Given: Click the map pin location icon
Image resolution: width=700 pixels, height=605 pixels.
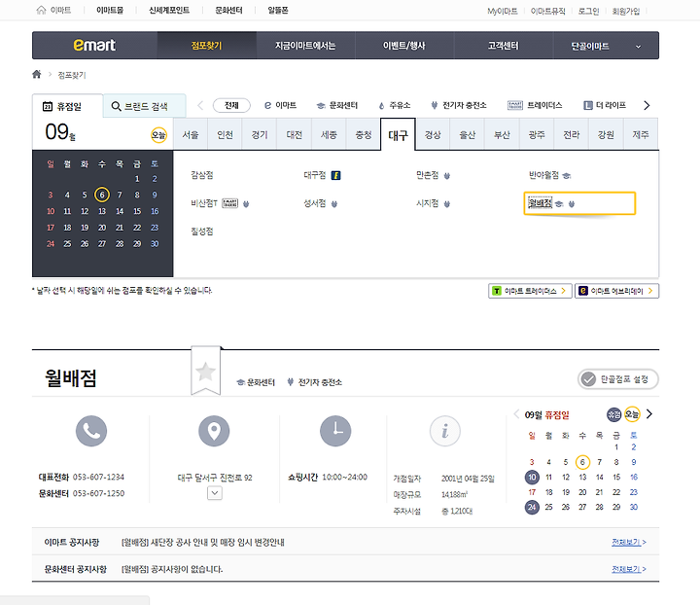Looking at the screenshot, I should pos(214,431).
